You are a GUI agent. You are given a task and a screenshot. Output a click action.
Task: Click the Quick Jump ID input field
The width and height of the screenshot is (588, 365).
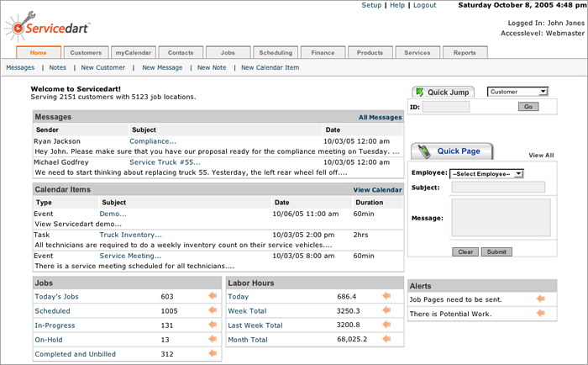tap(445, 107)
